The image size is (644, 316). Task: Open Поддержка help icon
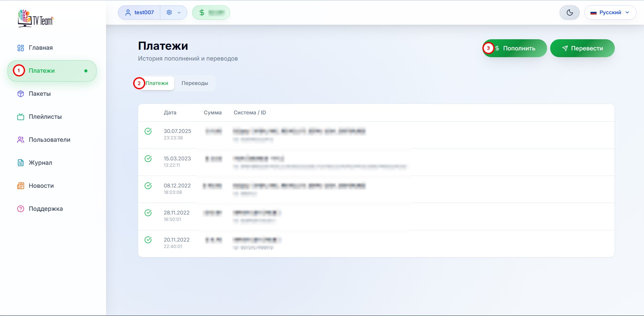21,209
